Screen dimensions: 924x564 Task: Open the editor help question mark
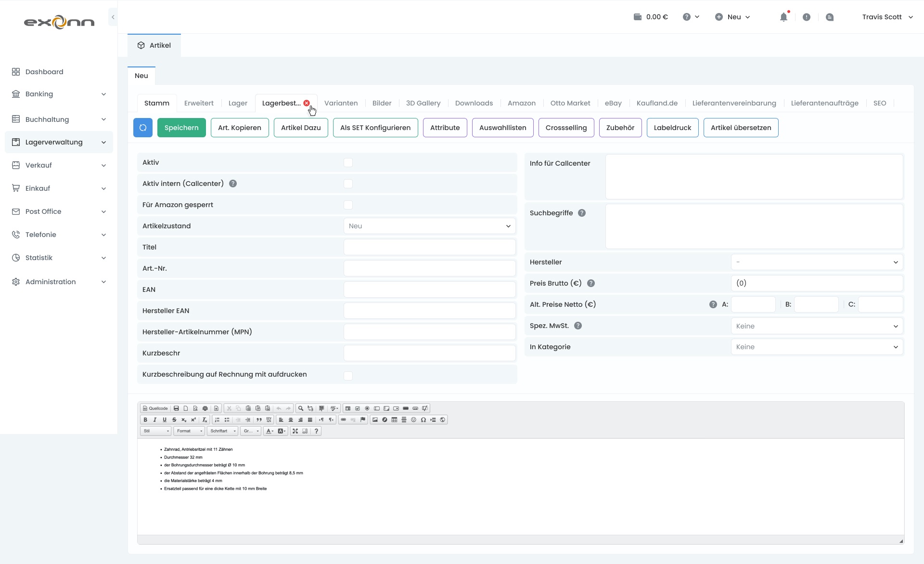pyautogui.click(x=316, y=431)
